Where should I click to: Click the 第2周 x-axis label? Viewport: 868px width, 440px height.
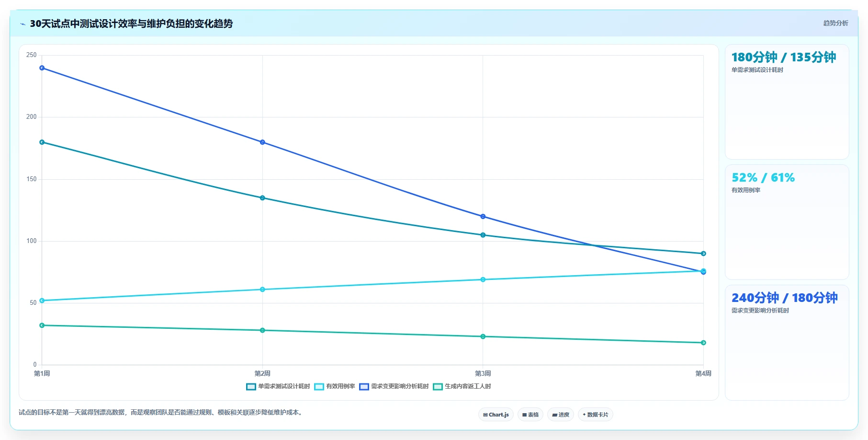point(262,373)
